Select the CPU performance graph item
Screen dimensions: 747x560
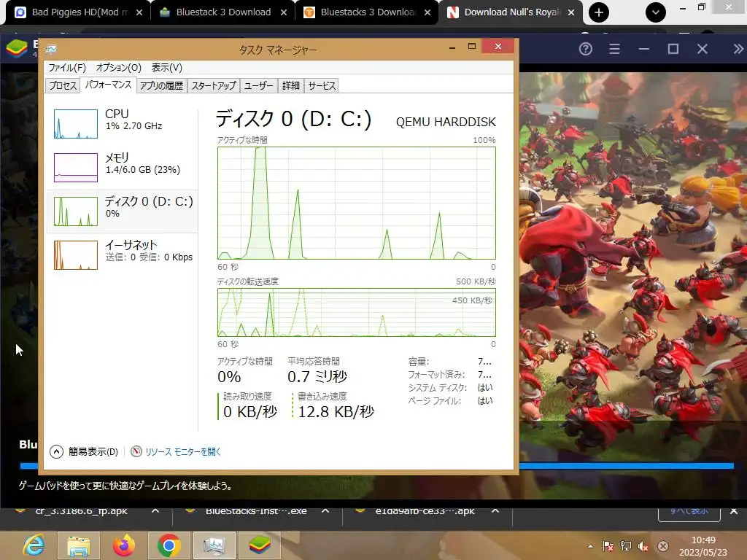pyautogui.click(x=122, y=123)
